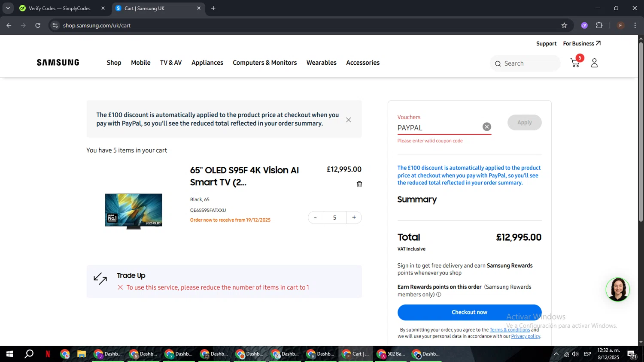This screenshot has height=362, width=644.
Task: Open the Privacy policy link
Action: tap(526, 336)
